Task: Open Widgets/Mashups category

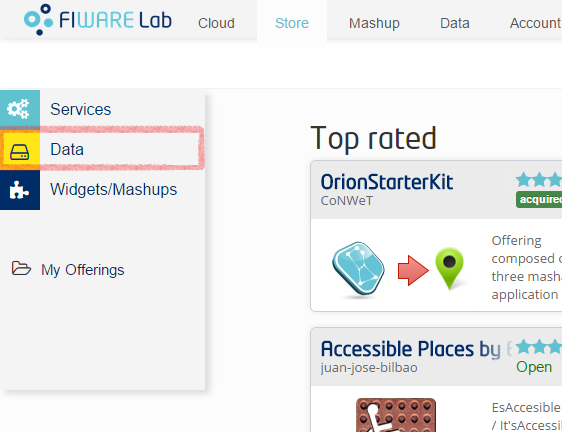Action: pyautogui.click(x=114, y=190)
